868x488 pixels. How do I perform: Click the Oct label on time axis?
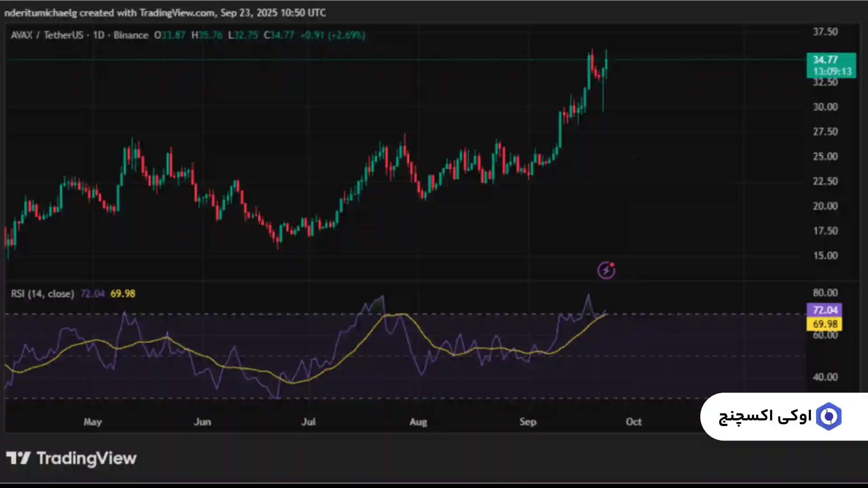coord(633,422)
